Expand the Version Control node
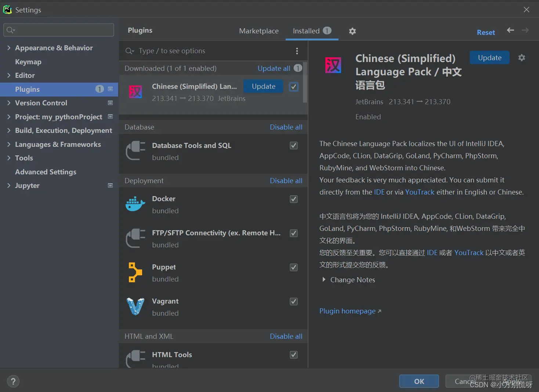539x392 pixels. coord(9,103)
